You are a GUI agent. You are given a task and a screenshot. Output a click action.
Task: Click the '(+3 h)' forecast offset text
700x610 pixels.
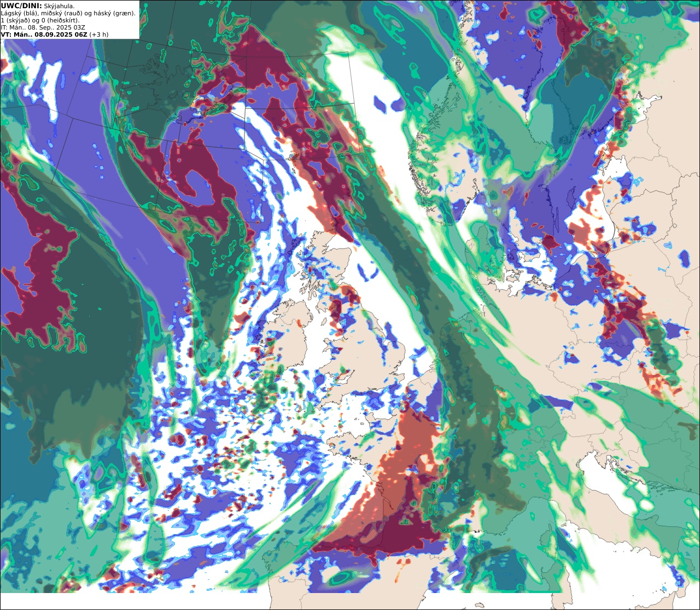pos(99,34)
